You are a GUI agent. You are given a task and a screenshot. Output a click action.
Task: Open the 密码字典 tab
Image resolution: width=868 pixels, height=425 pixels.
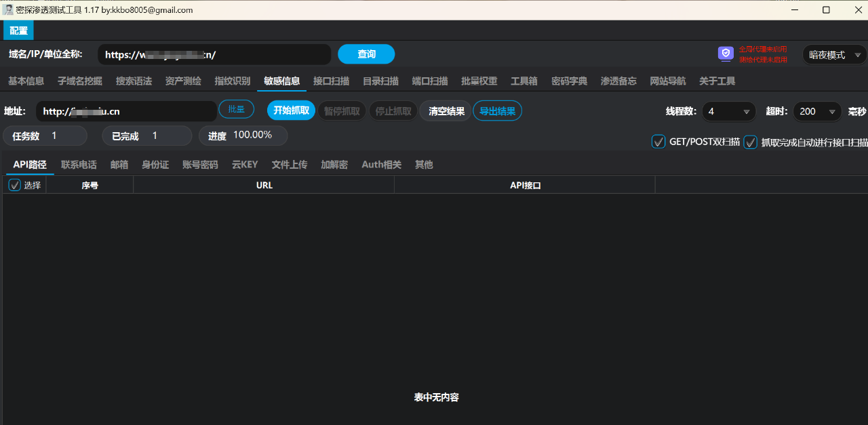569,81
